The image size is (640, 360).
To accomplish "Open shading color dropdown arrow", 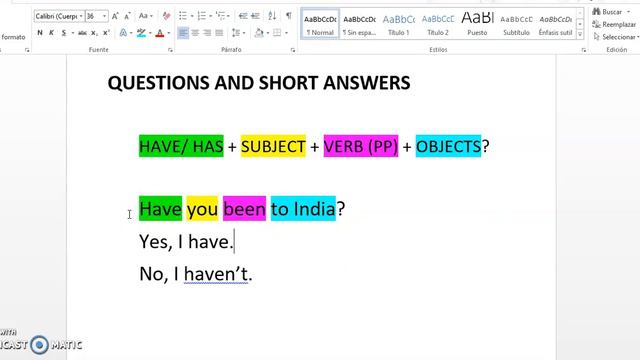I will (x=267, y=33).
